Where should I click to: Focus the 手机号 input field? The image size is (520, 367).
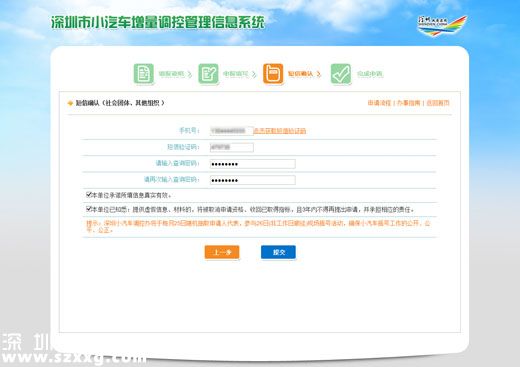point(232,131)
